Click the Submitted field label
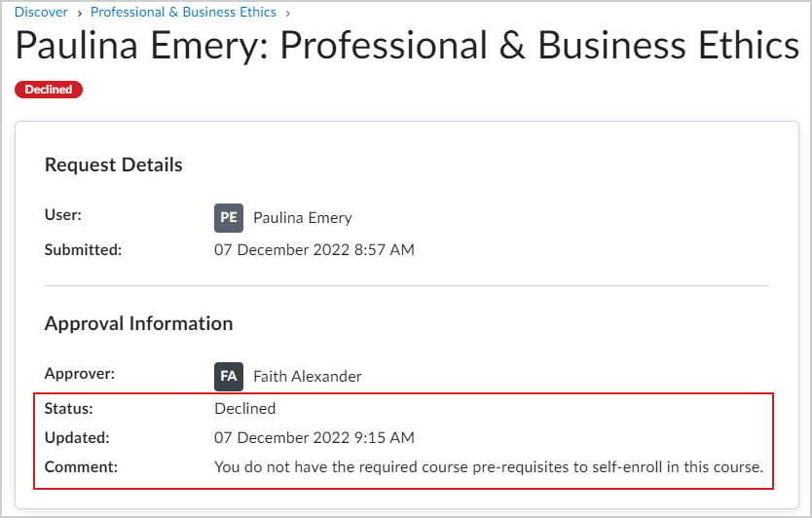This screenshot has width=812, height=518. click(83, 250)
